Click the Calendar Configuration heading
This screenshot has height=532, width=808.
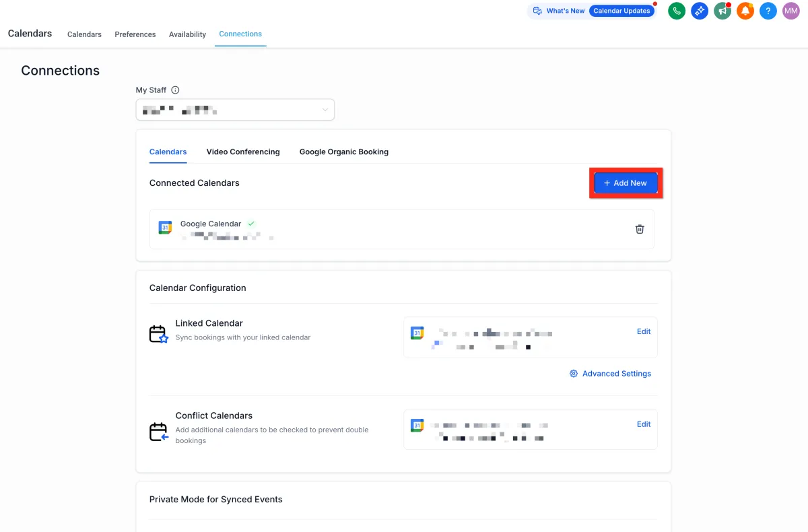coord(198,288)
